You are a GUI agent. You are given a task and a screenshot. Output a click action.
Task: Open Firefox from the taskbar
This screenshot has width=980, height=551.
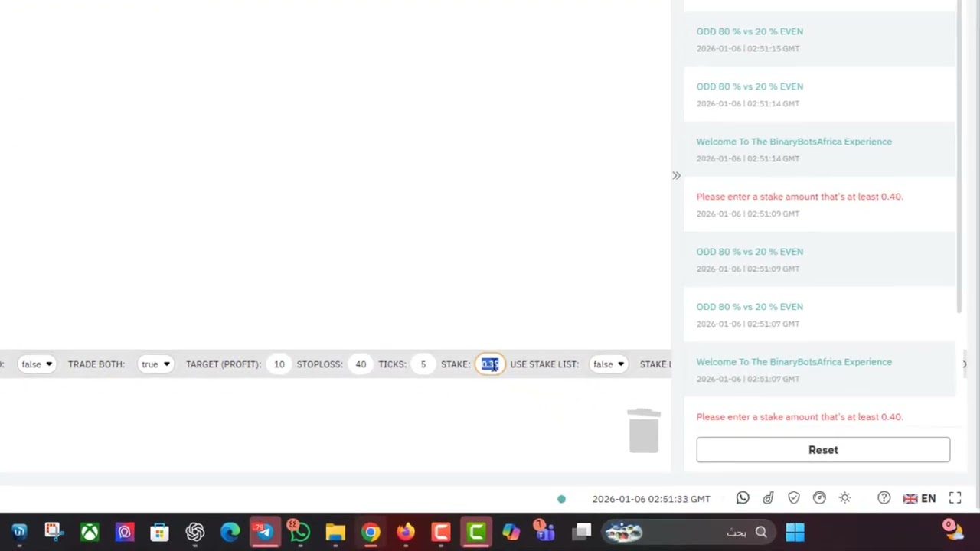[406, 532]
